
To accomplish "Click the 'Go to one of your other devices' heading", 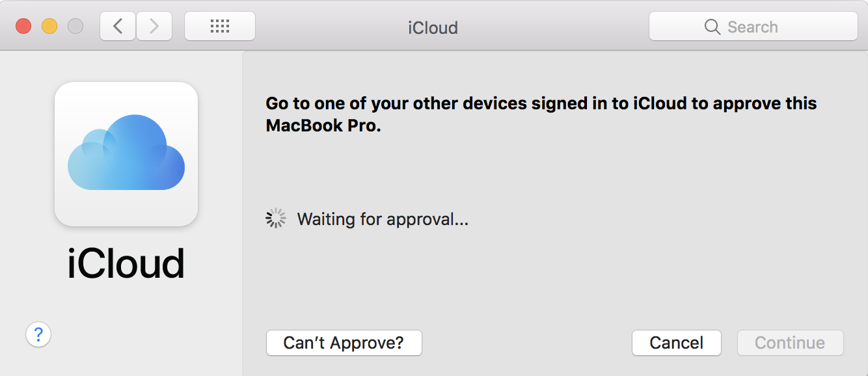I will (x=541, y=103).
